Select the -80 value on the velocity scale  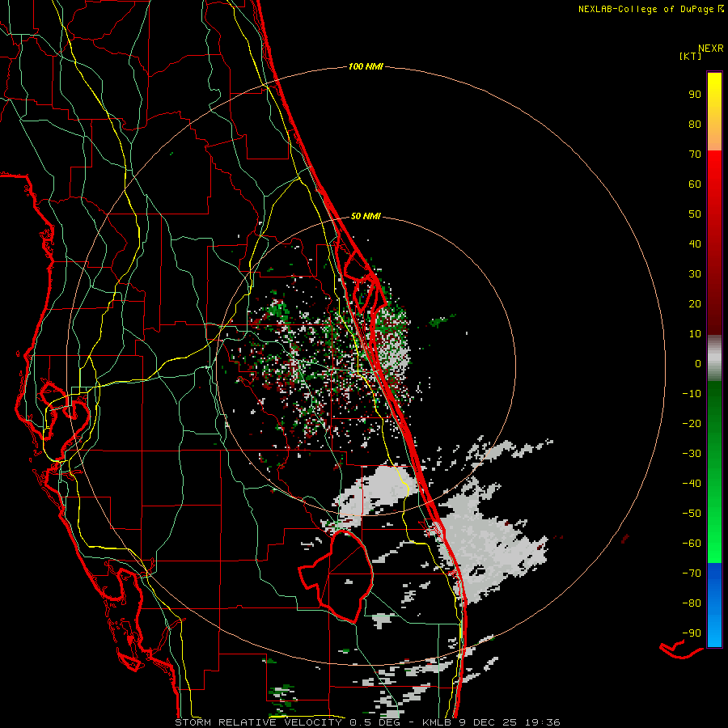(692, 603)
